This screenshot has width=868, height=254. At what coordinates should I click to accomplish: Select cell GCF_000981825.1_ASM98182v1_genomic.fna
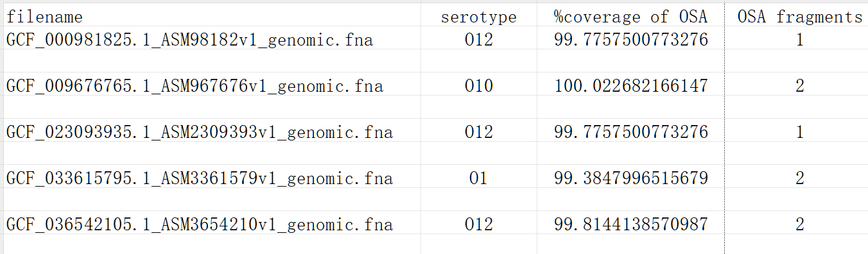[189, 40]
